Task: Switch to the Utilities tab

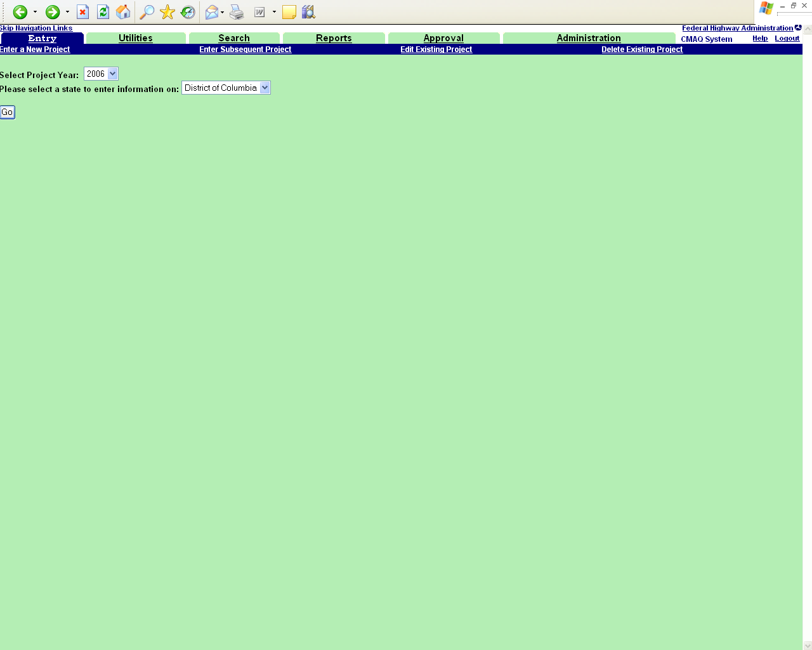Action: 136,38
